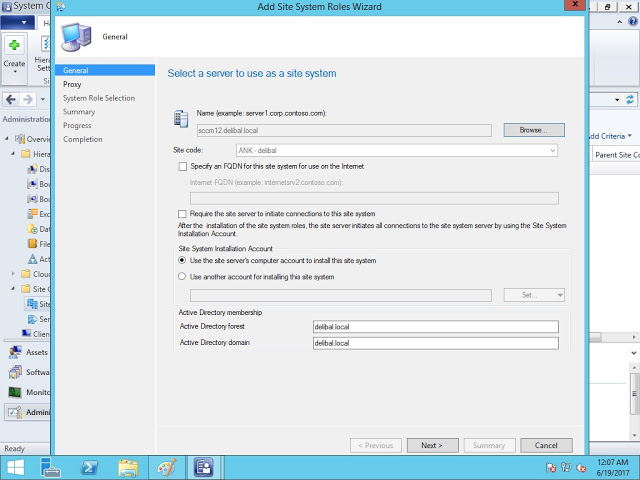This screenshot has width=640, height=480.
Task: Open the Windows Start button
Action: 17,467
